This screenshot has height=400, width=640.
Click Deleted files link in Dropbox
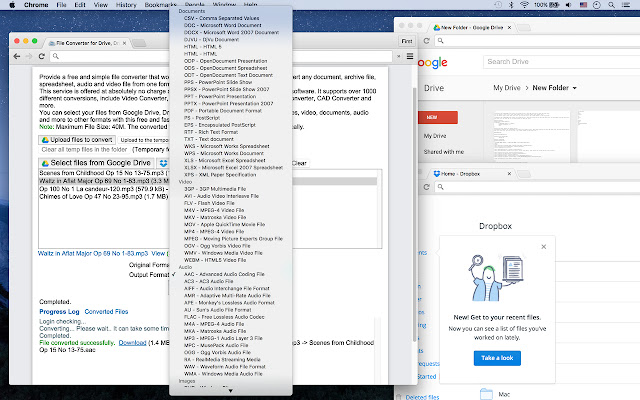(422, 397)
